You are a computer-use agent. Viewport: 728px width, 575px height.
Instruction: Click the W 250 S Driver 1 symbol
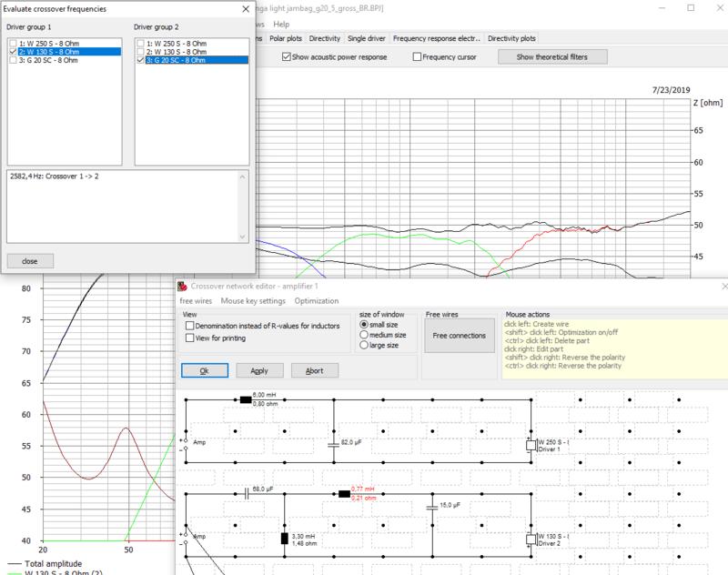point(530,445)
